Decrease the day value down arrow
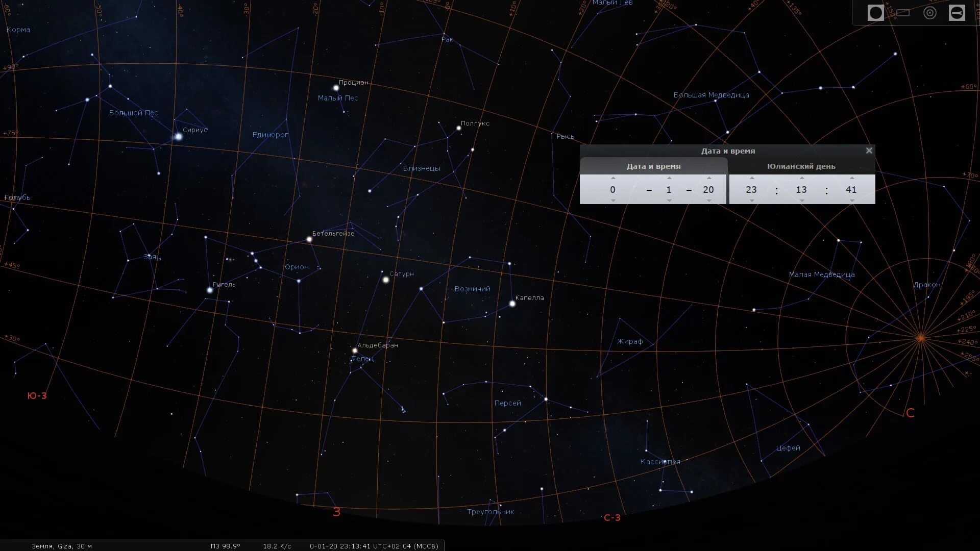 tap(709, 201)
